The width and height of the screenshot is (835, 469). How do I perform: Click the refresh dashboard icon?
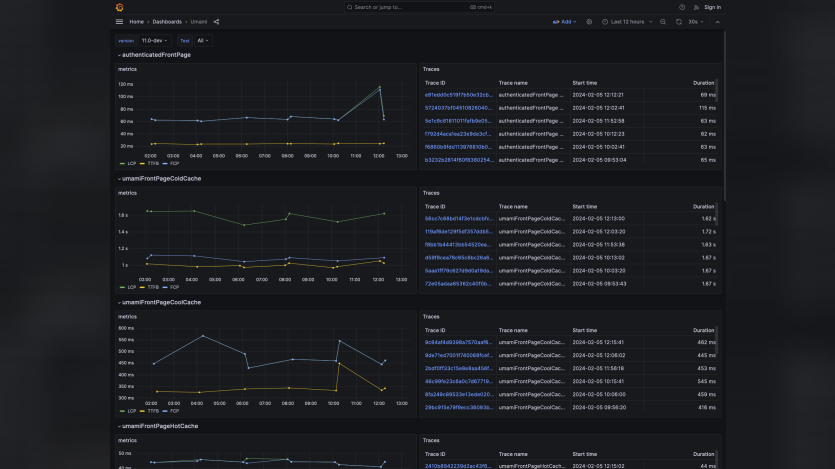(679, 22)
